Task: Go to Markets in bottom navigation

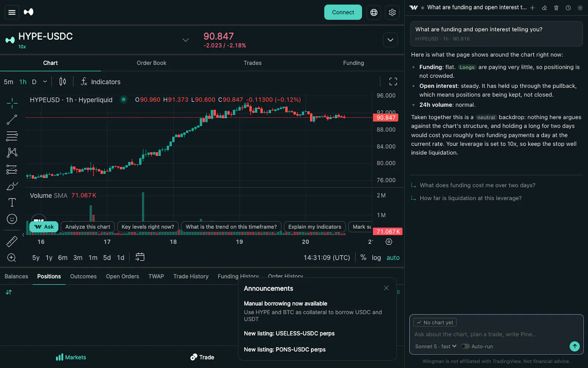Action: [71, 357]
